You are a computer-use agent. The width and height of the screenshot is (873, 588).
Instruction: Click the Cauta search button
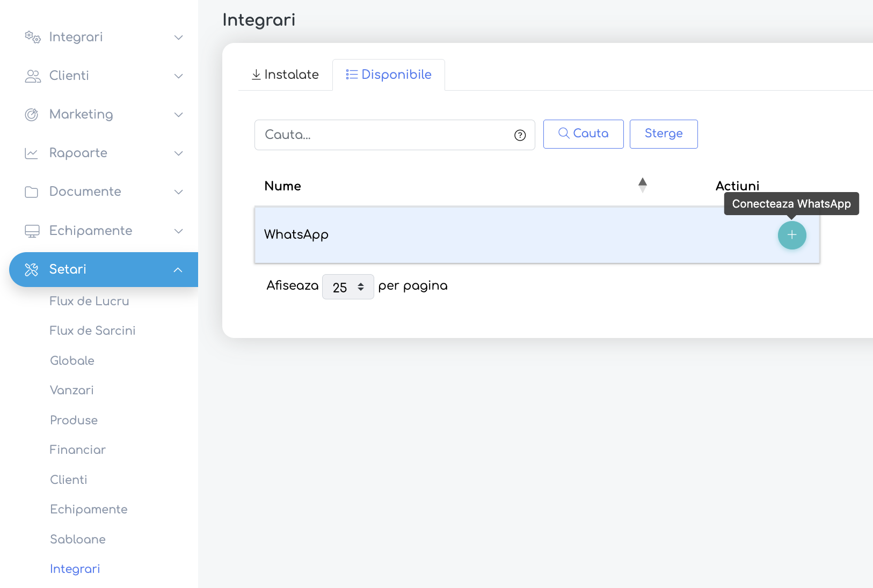point(584,134)
